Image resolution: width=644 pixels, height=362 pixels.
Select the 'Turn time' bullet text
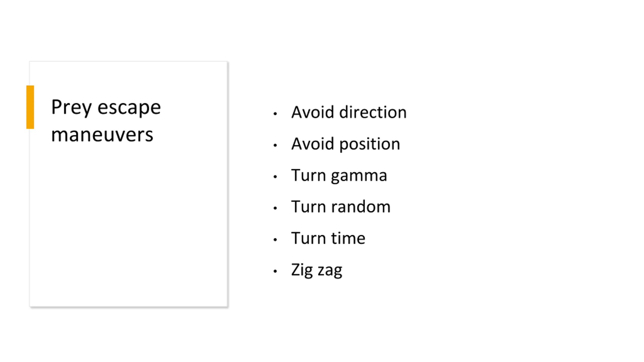click(328, 238)
